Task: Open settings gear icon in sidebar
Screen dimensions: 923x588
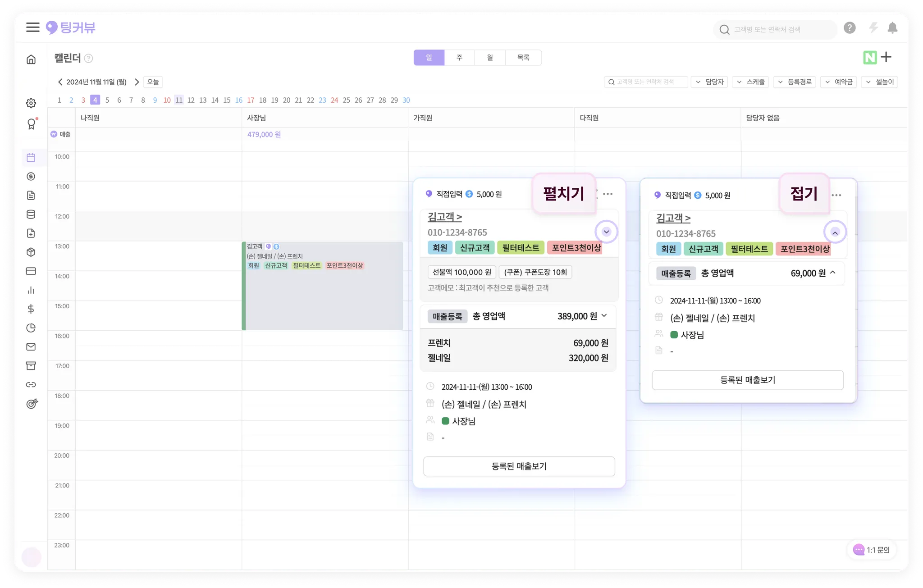Action: coord(31,103)
